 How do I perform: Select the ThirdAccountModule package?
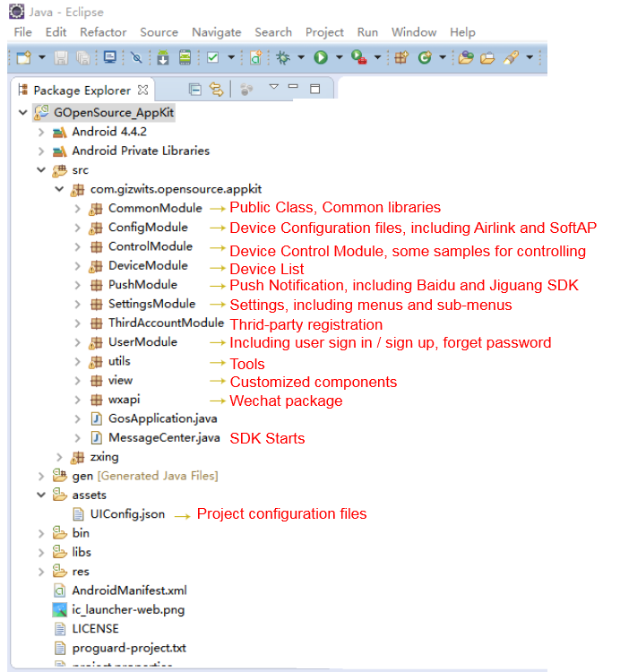pyautogui.click(x=167, y=323)
